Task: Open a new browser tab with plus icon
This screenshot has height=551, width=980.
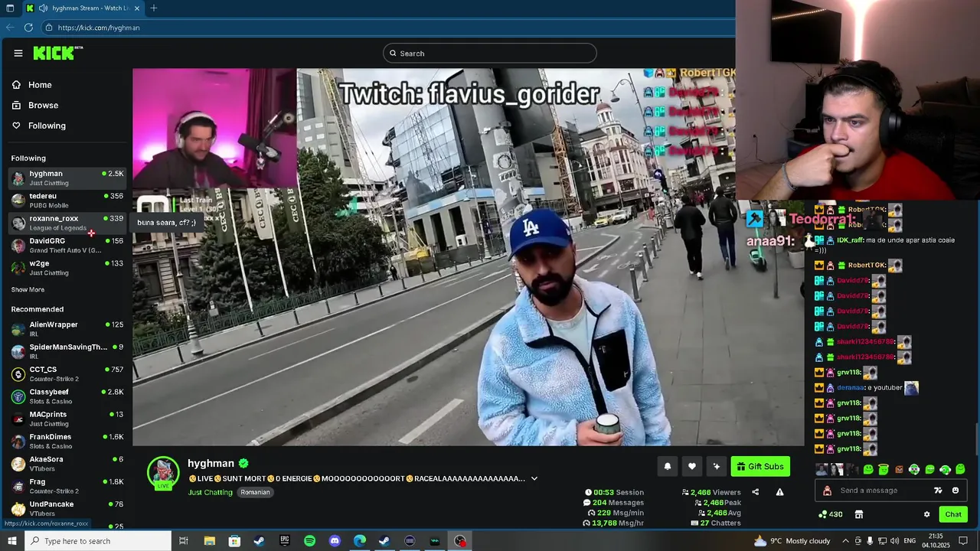Action: pyautogui.click(x=154, y=8)
